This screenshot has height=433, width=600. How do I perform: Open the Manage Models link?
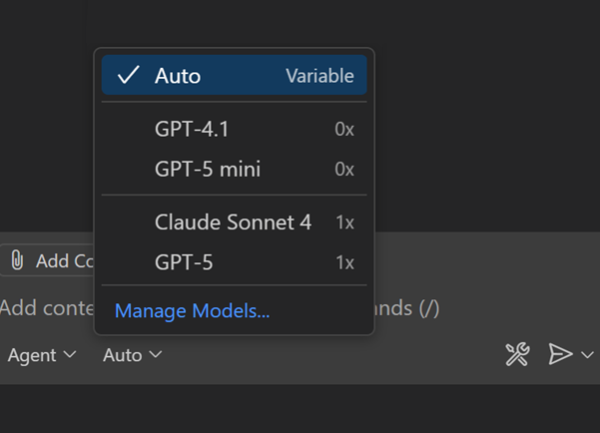point(192,311)
